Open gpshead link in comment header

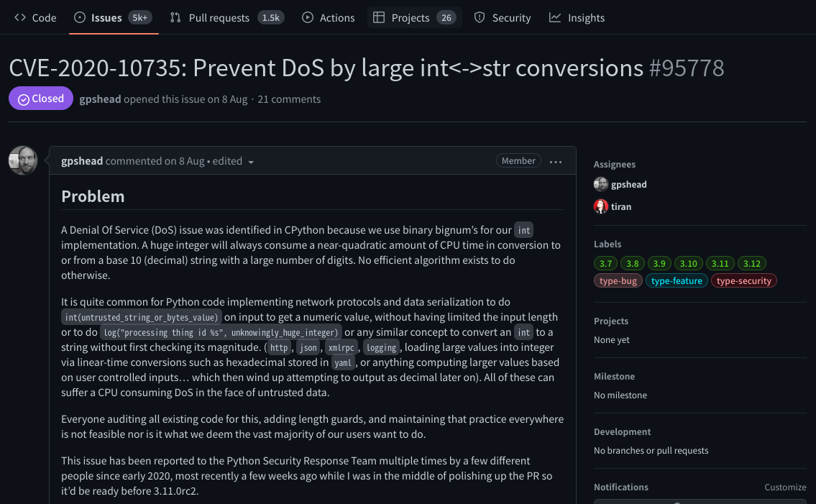82,161
